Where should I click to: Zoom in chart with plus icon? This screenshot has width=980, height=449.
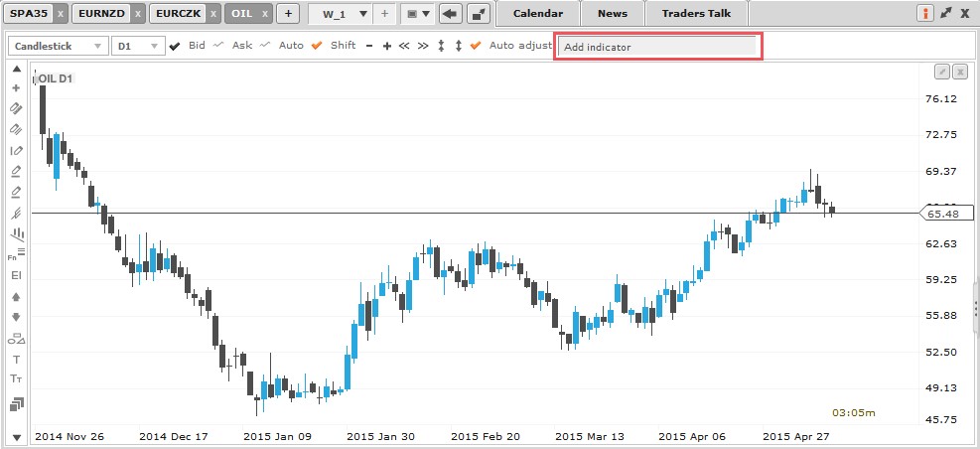386,46
